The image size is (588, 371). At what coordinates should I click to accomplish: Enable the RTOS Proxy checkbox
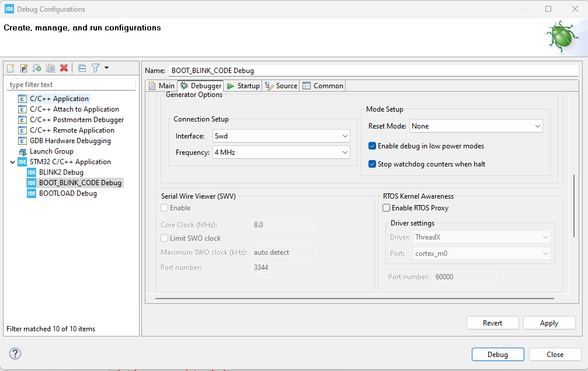[386, 208]
